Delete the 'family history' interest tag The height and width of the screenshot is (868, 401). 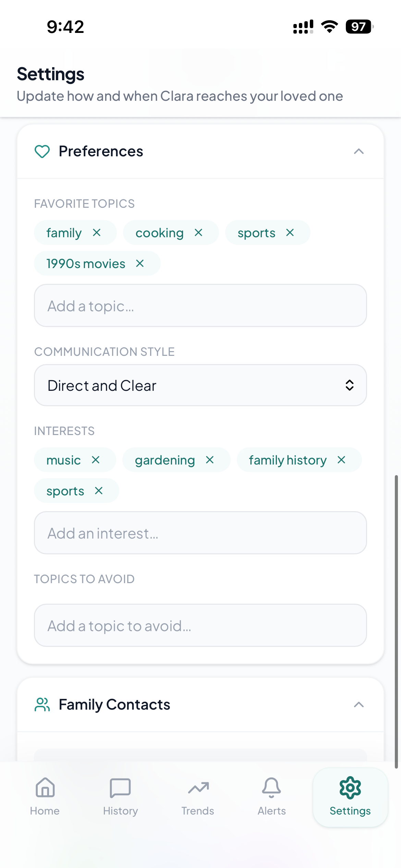[x=341, y=460]
